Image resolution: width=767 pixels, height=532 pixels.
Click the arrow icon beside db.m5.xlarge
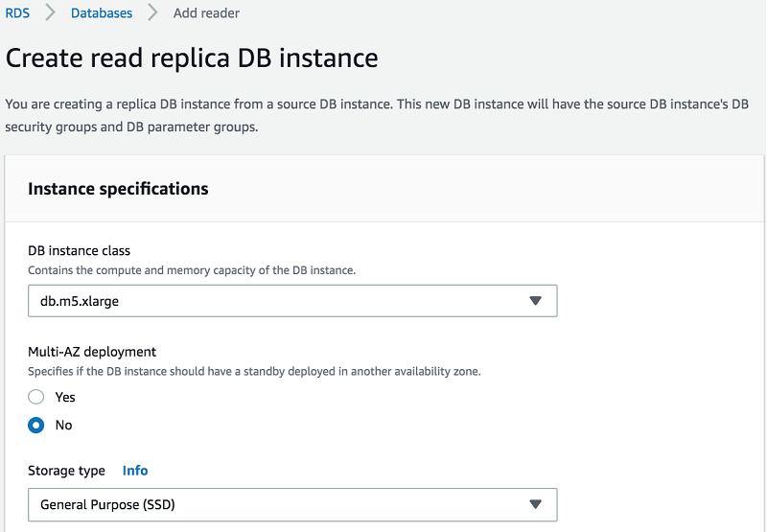click(536, 301)
